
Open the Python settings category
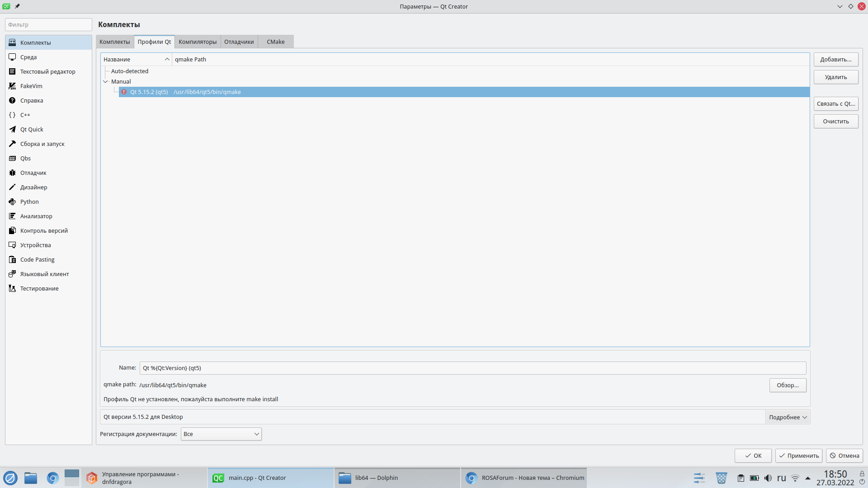(x=29, y=202)
